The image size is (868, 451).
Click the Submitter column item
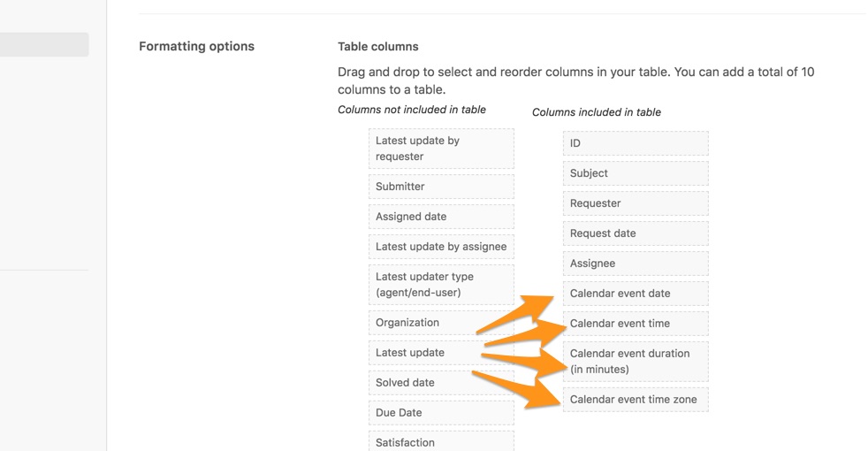441,187
